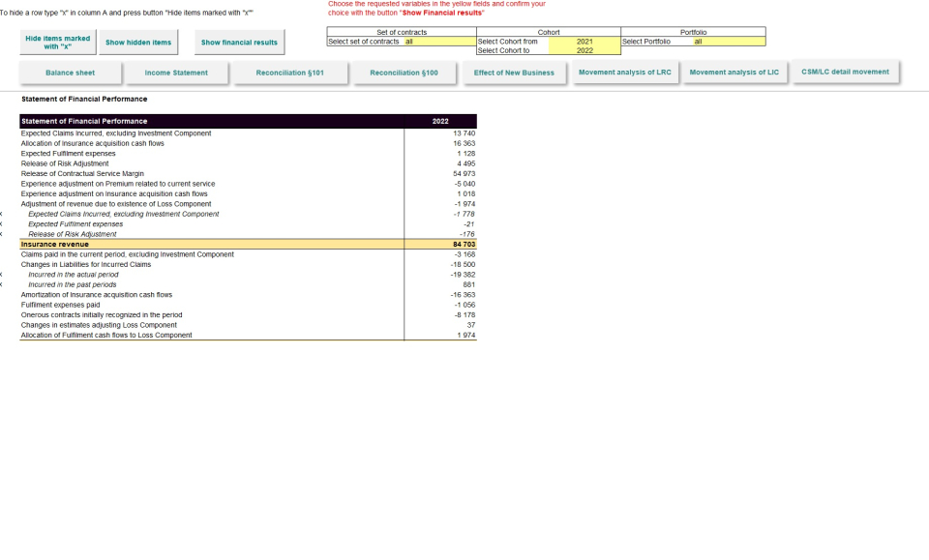Image resolution: width=929 pixels, height=560 pixels.
Task: Open CSM/LC detail movement
Action: point(845,72)
